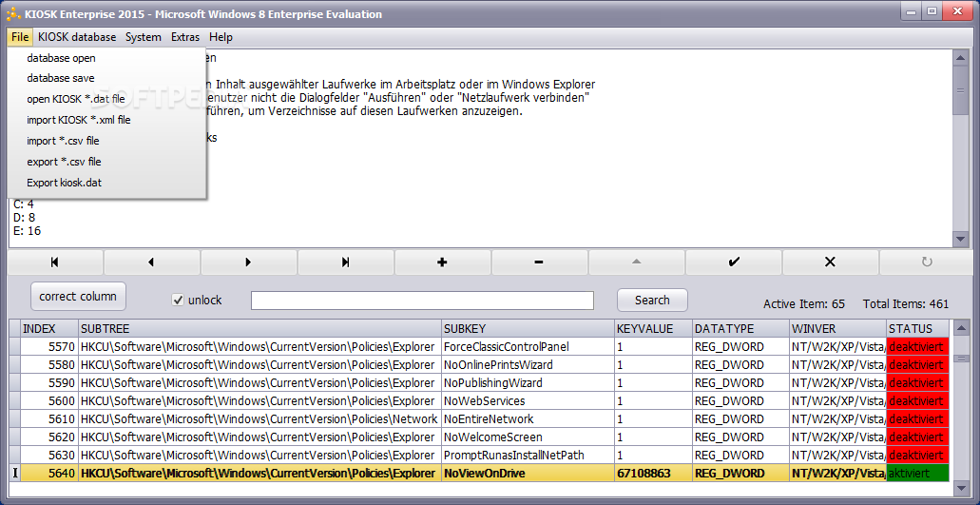The height and width of the screenshot is (505, 980).
Task: Click into the search text field
Action: pyautogui.click(x=422, y=300)
